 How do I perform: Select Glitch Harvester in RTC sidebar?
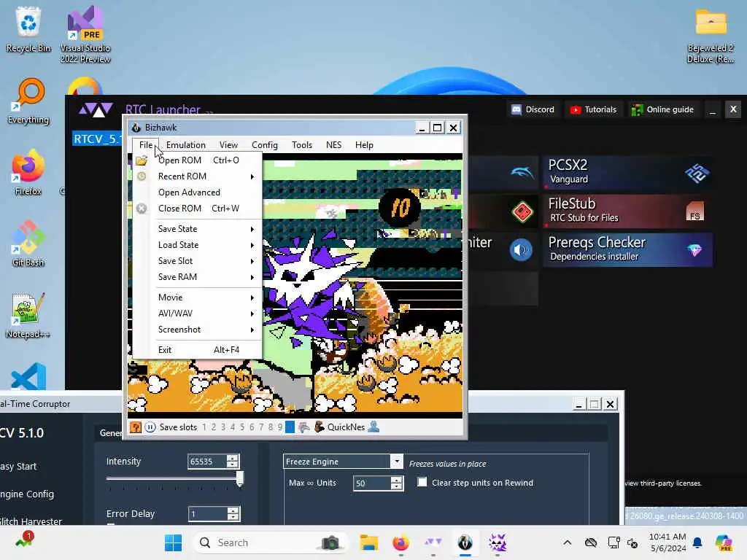point(31,521)
